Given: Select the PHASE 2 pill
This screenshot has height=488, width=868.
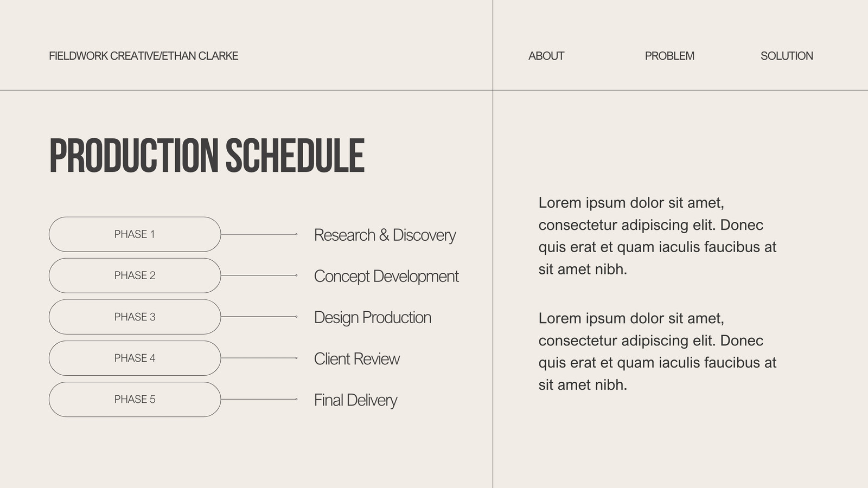Looking at the screenshot, I should (x=135, y=275).
